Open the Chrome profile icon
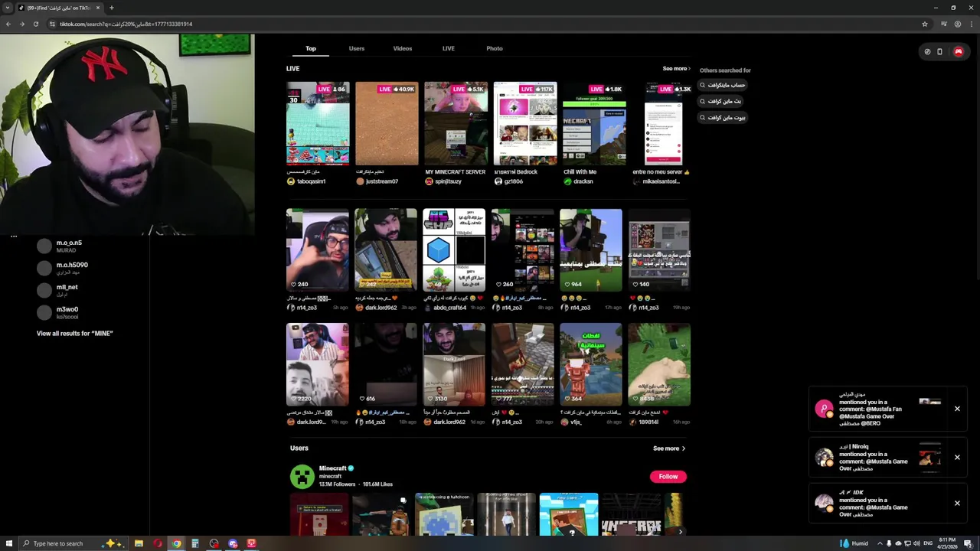 tap(957, 24)
